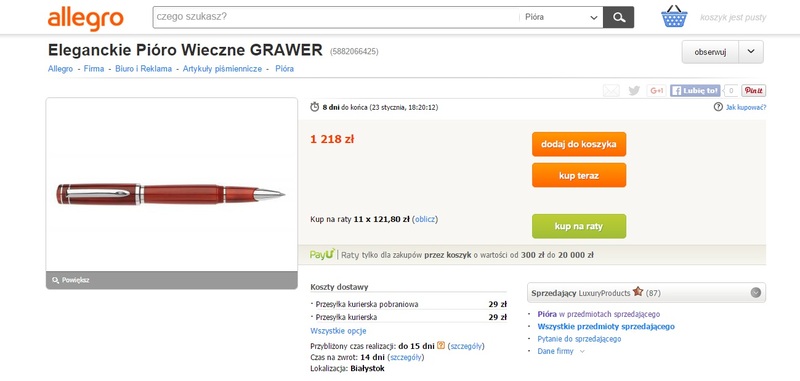Pin listing with Pinterest Pin it button
Screen dimensions: 800x381
tap(754, 91)
